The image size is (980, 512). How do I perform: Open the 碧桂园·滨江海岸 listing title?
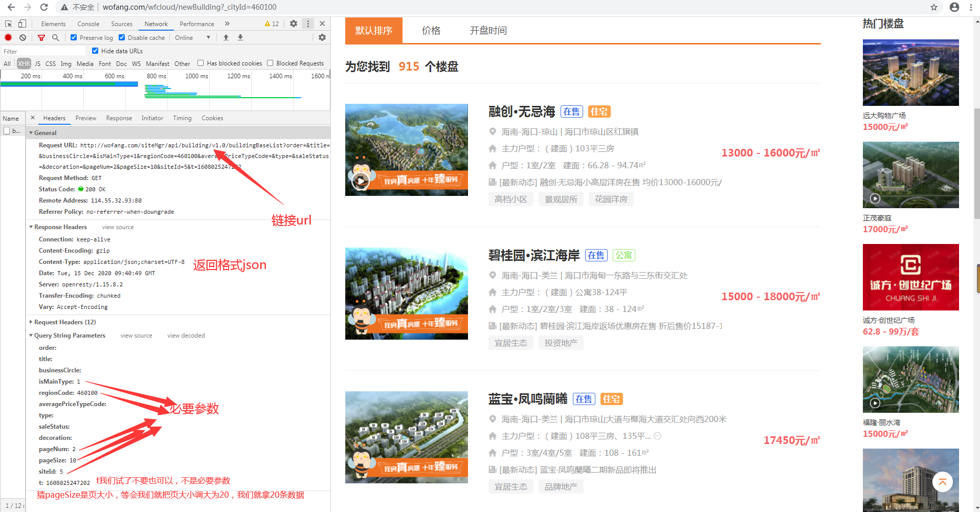pyautogui.click(x=534, y=255)
